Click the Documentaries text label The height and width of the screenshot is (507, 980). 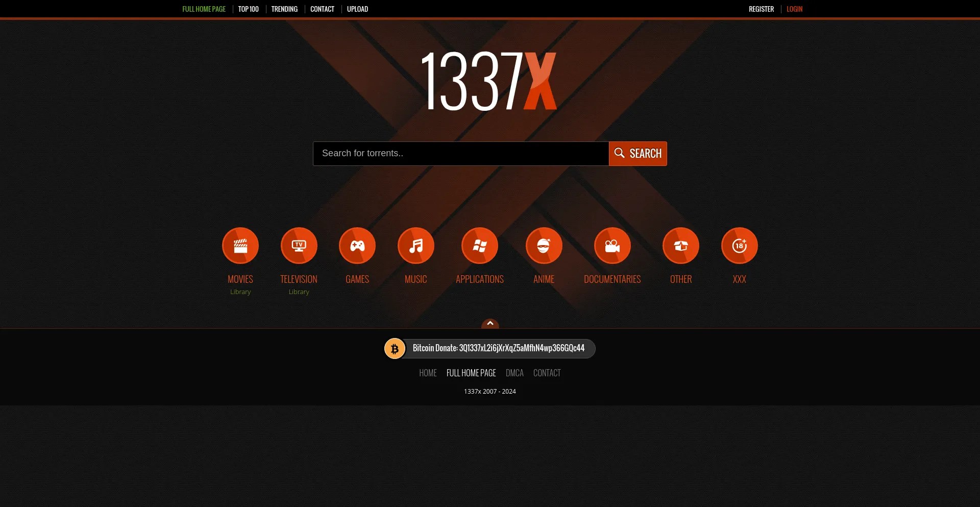pos(612,279)
